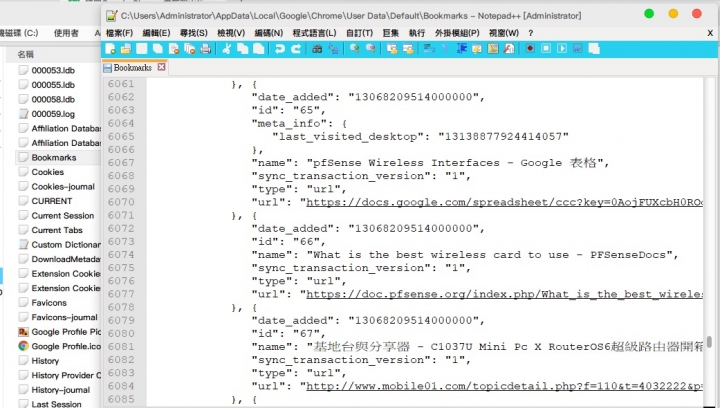Open the ? help menu

tap(531, 33)
